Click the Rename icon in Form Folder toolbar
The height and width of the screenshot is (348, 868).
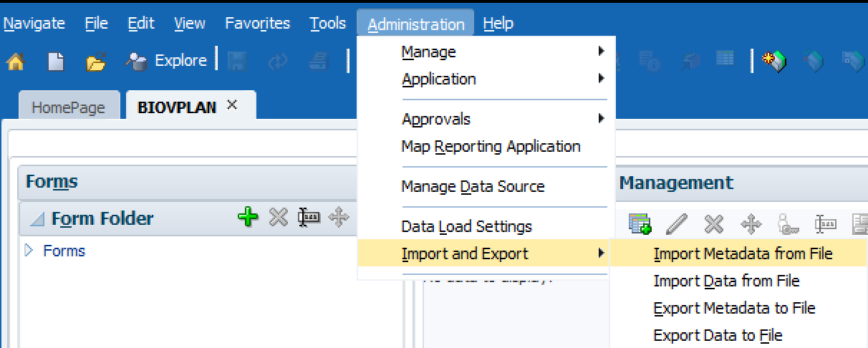point(308,217)
